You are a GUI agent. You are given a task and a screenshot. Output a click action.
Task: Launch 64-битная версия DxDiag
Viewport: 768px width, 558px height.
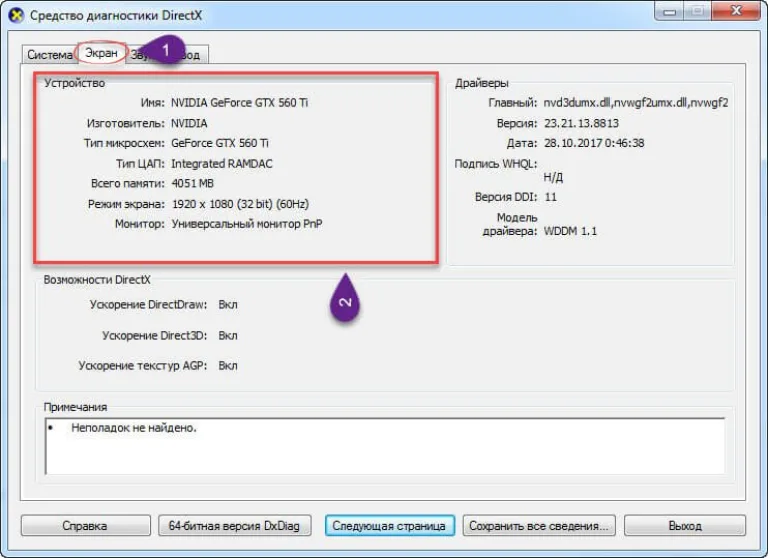(235, 526)
